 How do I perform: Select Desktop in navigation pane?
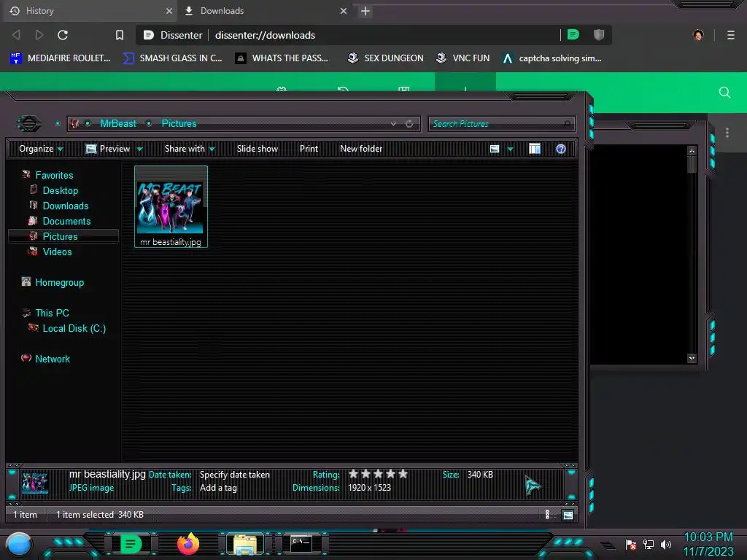pyautogui.click(x=61, y=190)
